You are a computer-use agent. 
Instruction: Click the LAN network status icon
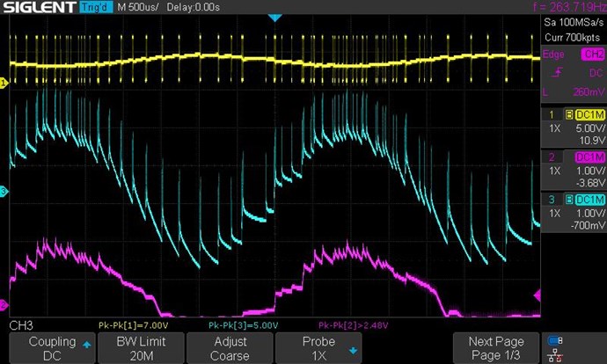pos(555,355)
